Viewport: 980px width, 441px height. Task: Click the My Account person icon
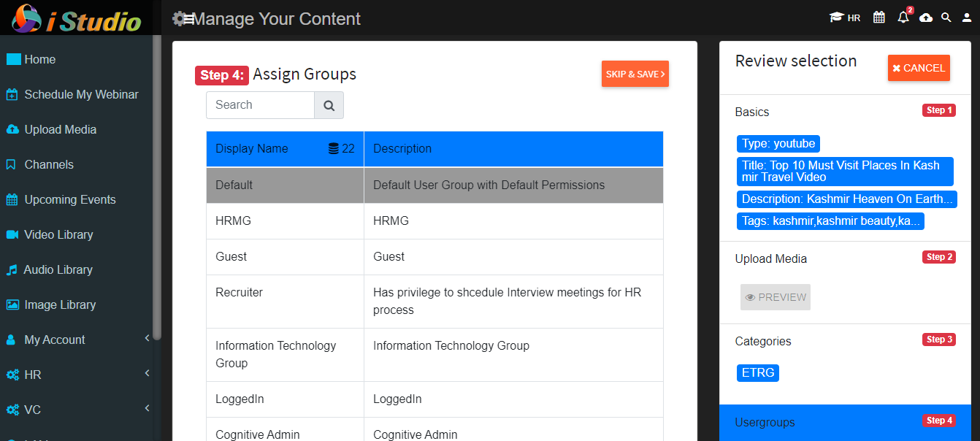(11, 340)
